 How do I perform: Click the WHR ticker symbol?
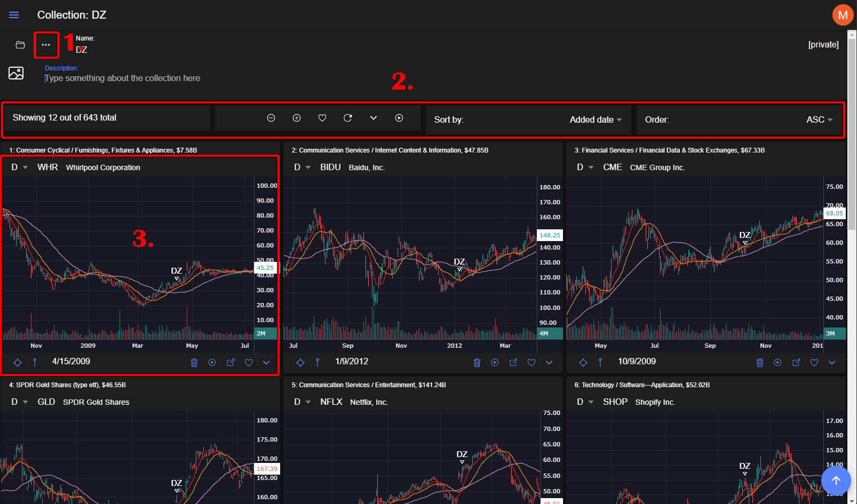[x=47, y=167]
